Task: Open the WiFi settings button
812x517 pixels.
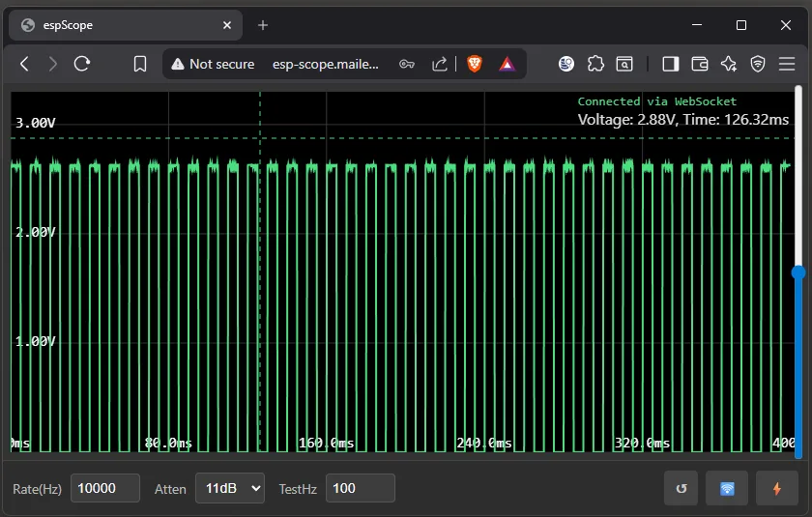Action: tap(727, 489)
